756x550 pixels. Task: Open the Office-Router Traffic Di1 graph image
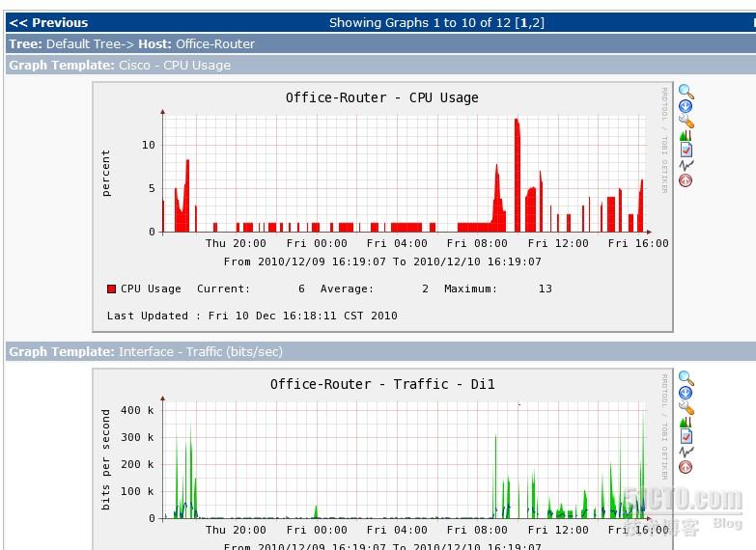coord(382,459)
